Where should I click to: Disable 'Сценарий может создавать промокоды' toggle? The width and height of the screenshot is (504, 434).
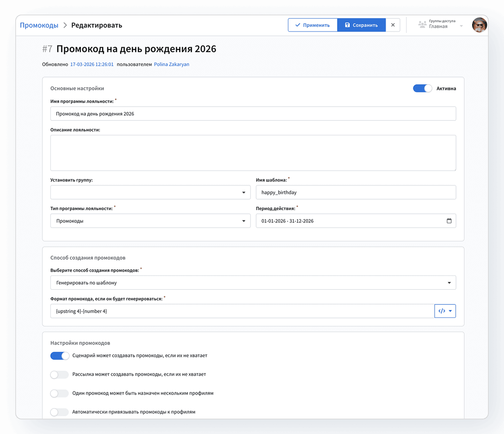point(60,356)
